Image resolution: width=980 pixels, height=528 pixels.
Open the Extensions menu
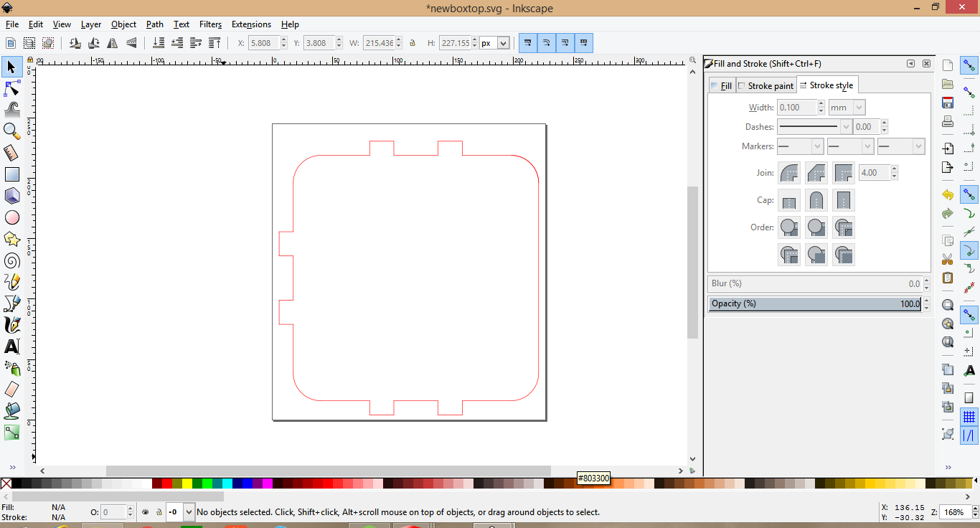tap(251, 24)
